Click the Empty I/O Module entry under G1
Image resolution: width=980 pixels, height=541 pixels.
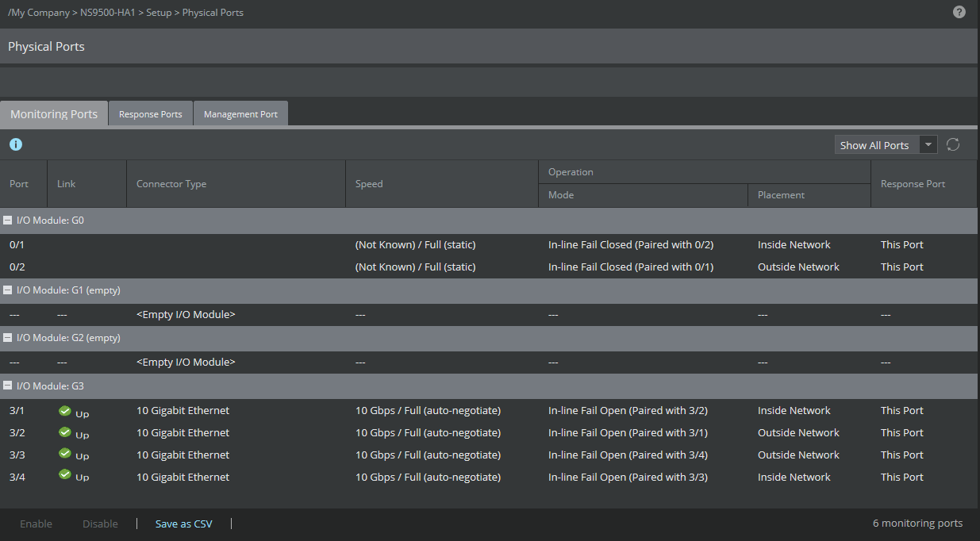[x=186, y=315]
